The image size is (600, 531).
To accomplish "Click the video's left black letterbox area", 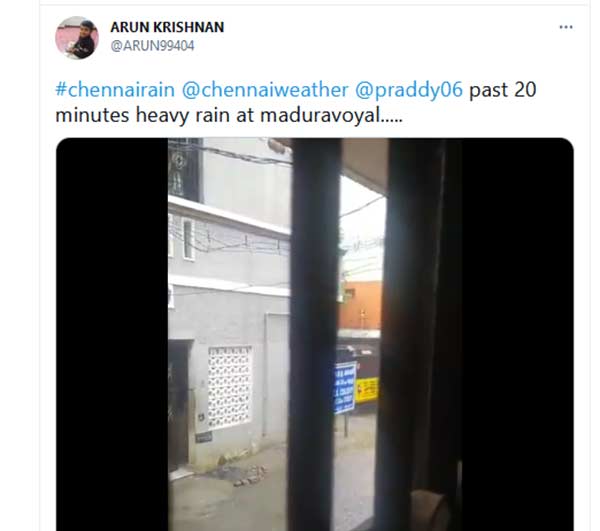I will (112, 334).
